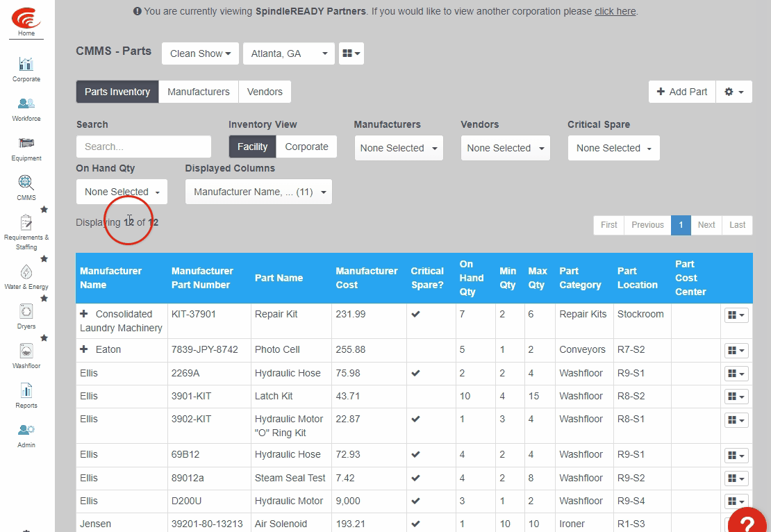Open the On Hand Qty filter dropdown
The image size is (771, 532).
[x=122, y=192]
